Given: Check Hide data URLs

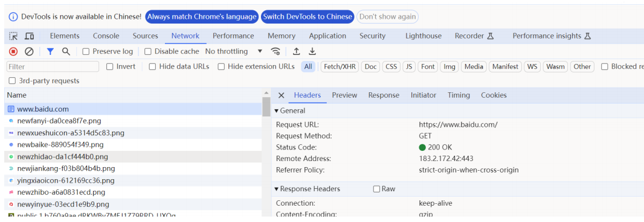Looking at the screenshot, I should 152,66.
